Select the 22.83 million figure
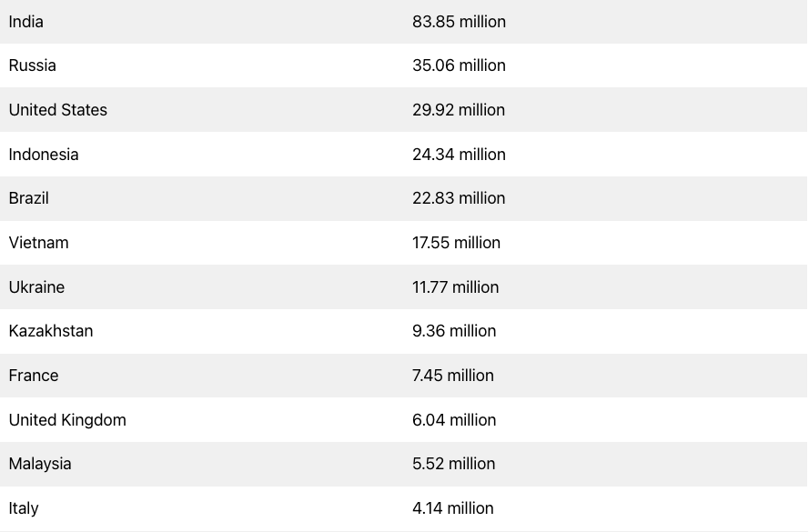Image resolution: width=809 pixels, height=532 pixels. pos(458,198)
